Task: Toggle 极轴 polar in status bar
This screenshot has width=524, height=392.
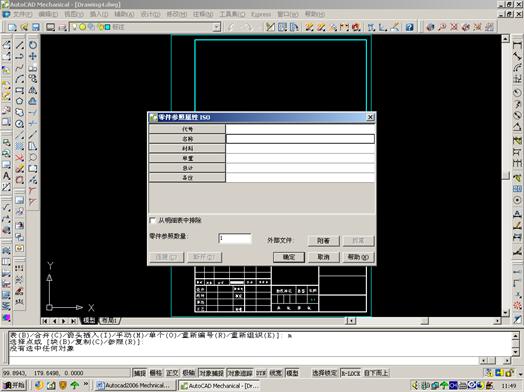Action: pos(188,373)
